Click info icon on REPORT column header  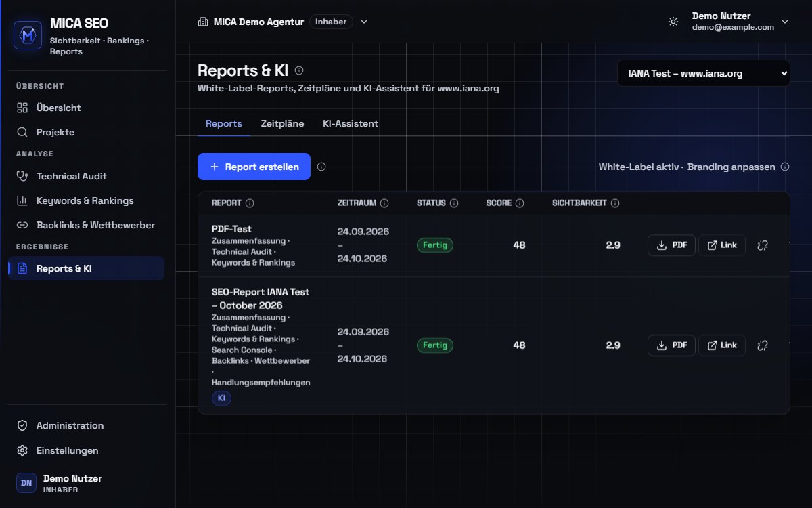click(x=250, y=203)
